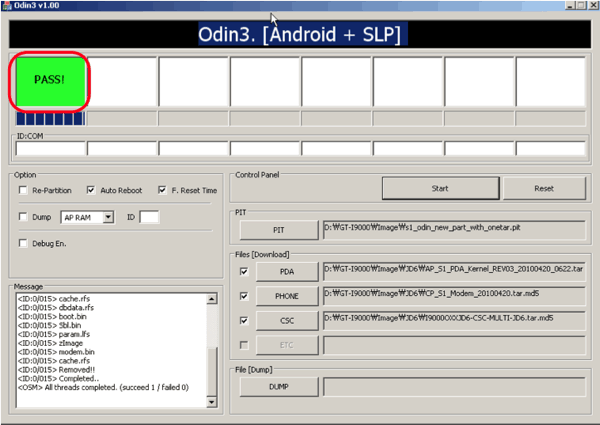
Task: Click the ID input field
Action: [x=149, y=216]
